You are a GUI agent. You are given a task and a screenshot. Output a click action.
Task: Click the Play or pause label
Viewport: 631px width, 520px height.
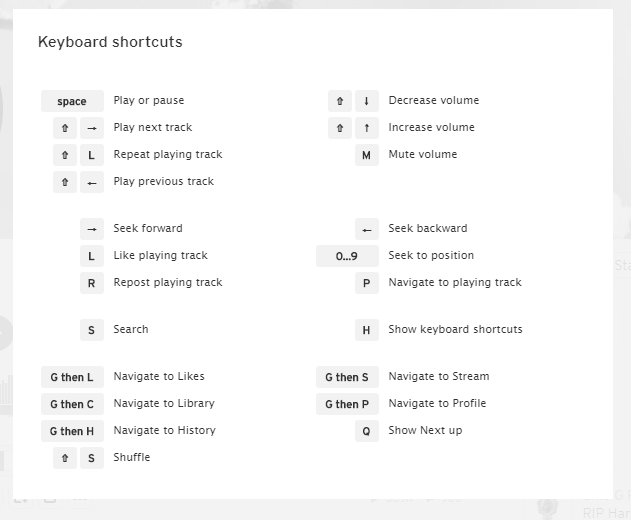pos(149,101)
